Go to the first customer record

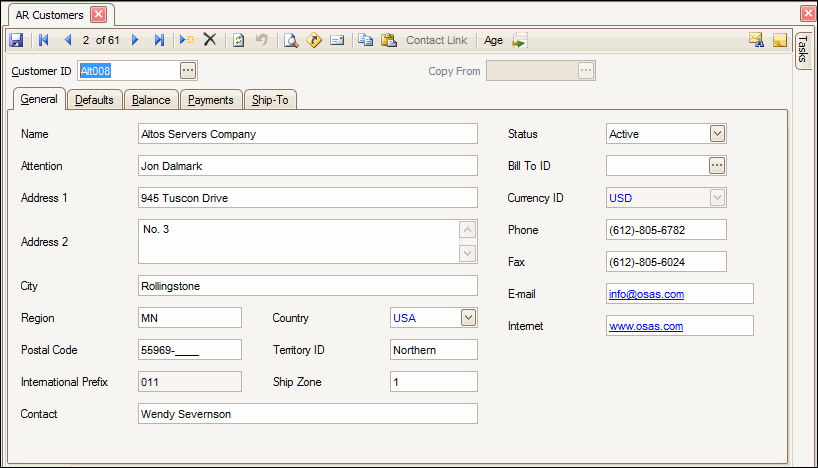coord(43,40)
